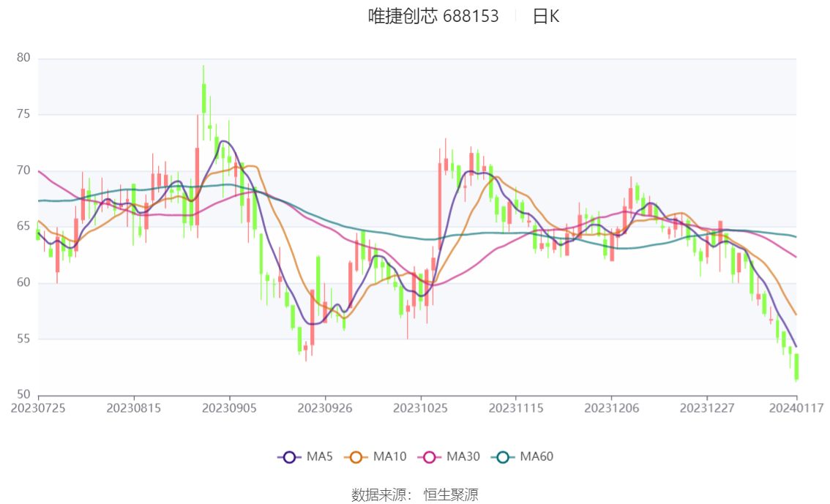Image resolution: width=830 pixels, height=504 pixels.
Task: Click y-axis value 55
Action: point(23,339)
